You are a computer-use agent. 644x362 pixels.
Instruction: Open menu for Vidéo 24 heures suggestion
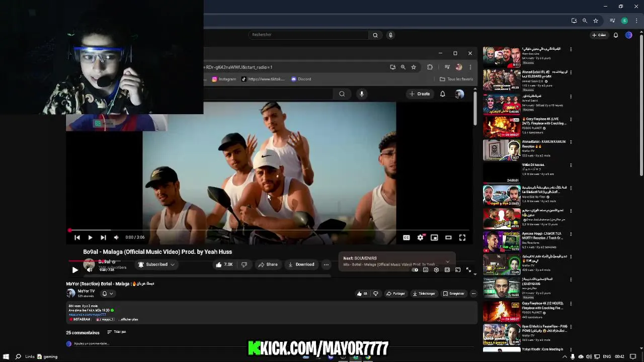(571, 165)
